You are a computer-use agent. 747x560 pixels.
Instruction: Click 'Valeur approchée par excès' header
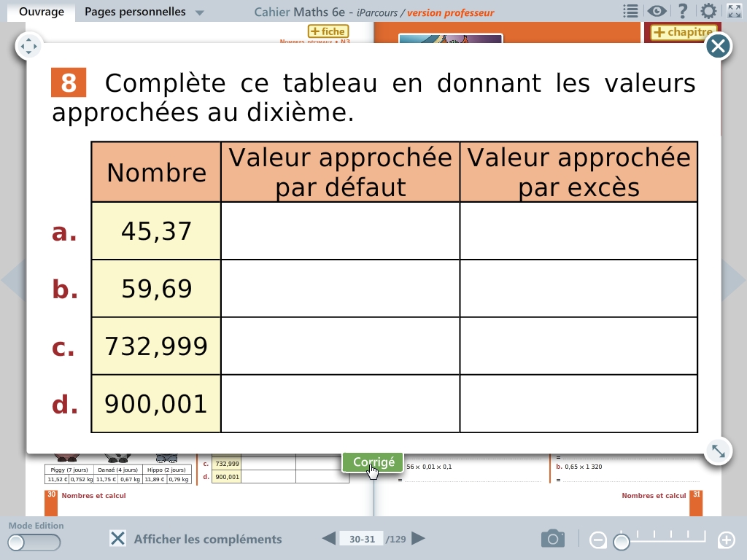(578, 172)
